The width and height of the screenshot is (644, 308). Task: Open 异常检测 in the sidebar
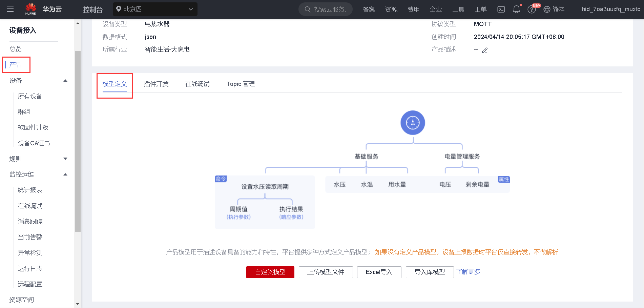(x=30, y=253)
